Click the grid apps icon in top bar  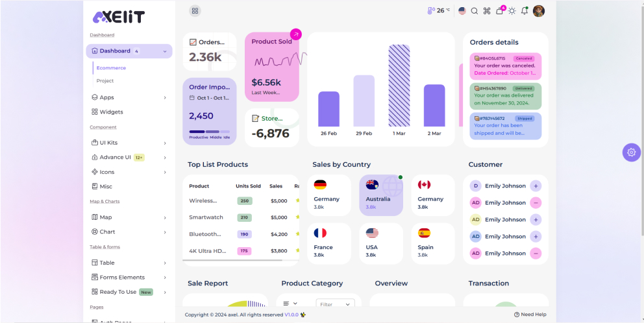point(195,11)
